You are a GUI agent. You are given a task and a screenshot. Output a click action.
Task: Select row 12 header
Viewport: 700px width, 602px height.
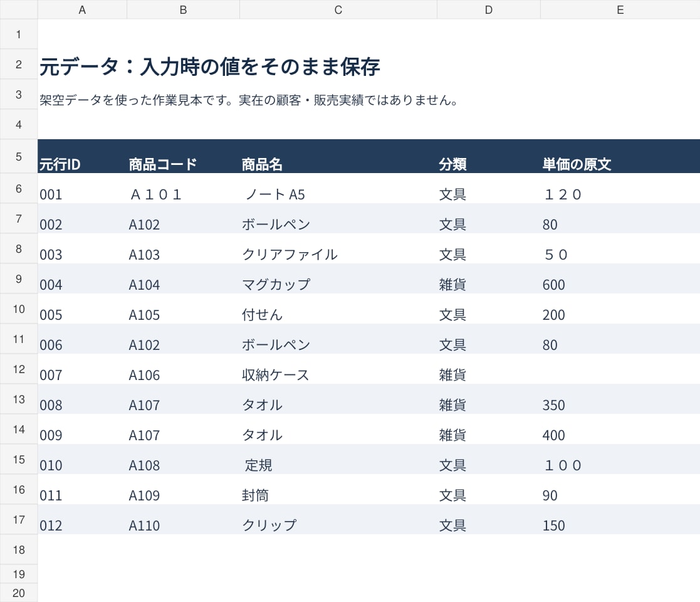click(x=19, y=369)
